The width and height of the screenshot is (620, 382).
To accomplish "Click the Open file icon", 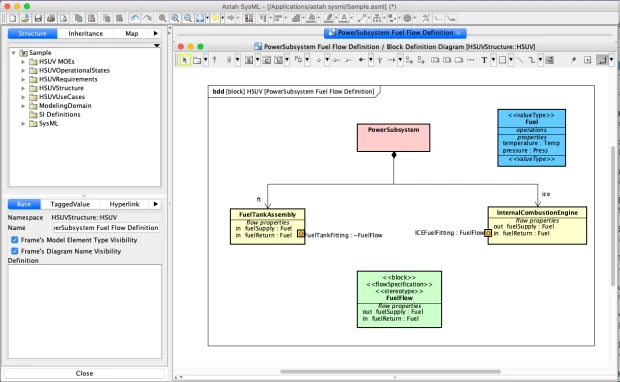I will [x=25, y=18].
